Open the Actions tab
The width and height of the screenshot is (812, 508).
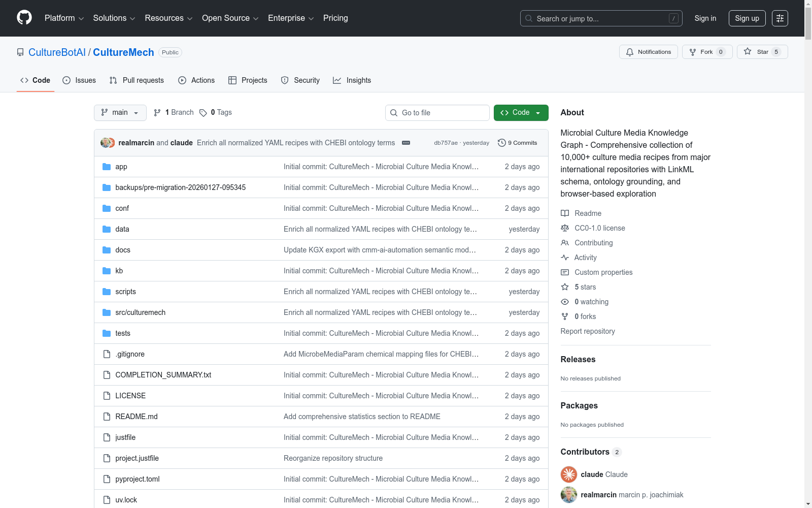(196, 80)
